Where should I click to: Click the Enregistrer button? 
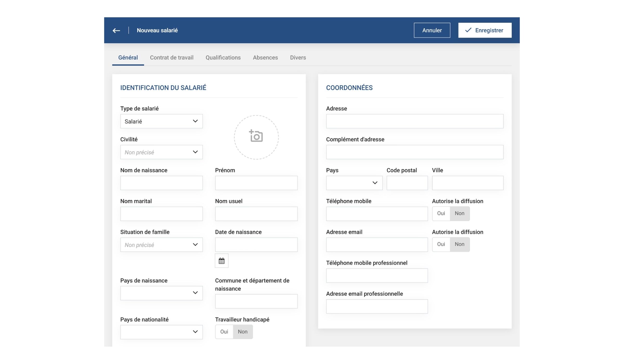[485, 30]
